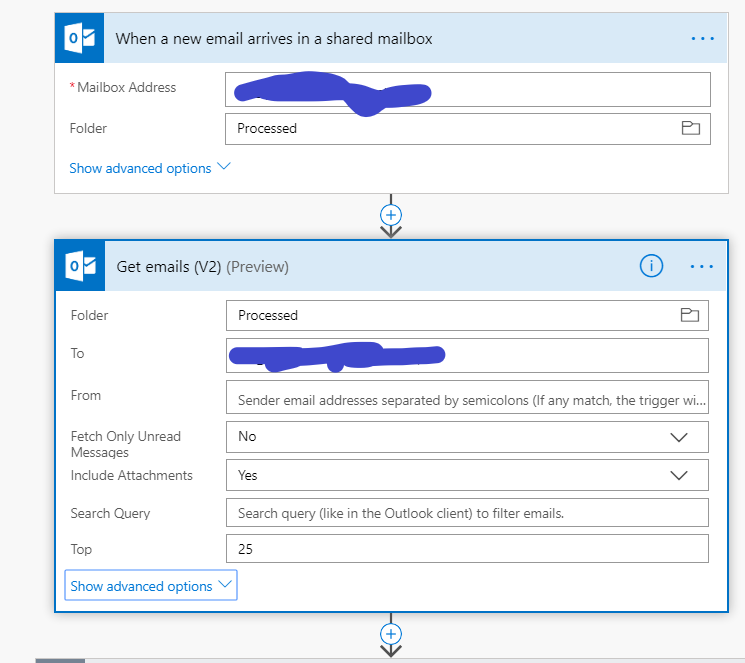Click the Top field containing 25
This screenshot has height=663, width=745.
click(x=467, y=548)
